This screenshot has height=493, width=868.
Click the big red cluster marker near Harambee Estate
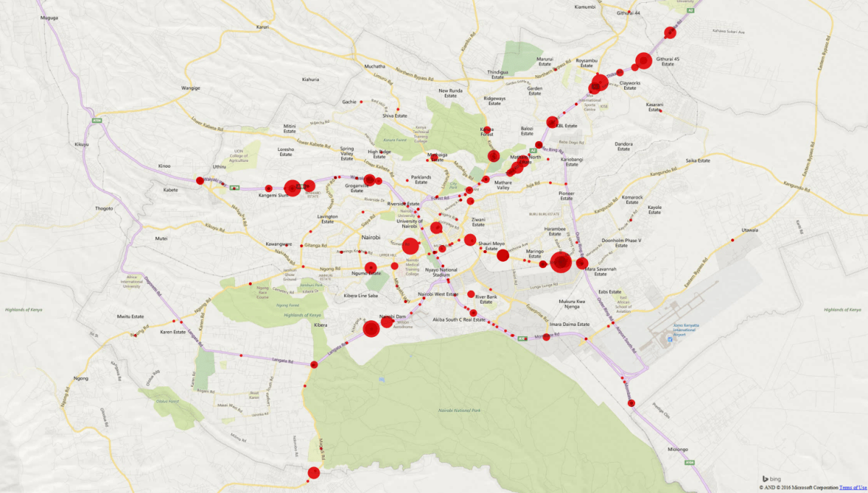click(561, 262)
